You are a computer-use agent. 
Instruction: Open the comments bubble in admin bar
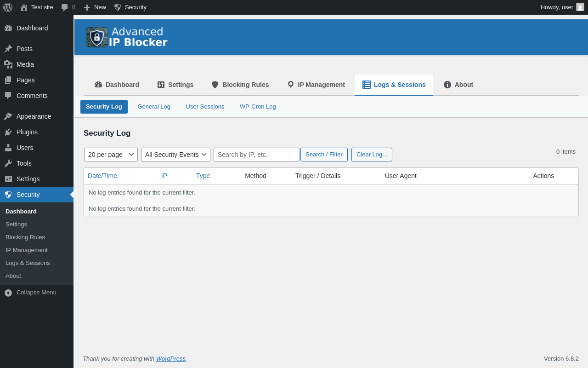[x=65, y=7]
